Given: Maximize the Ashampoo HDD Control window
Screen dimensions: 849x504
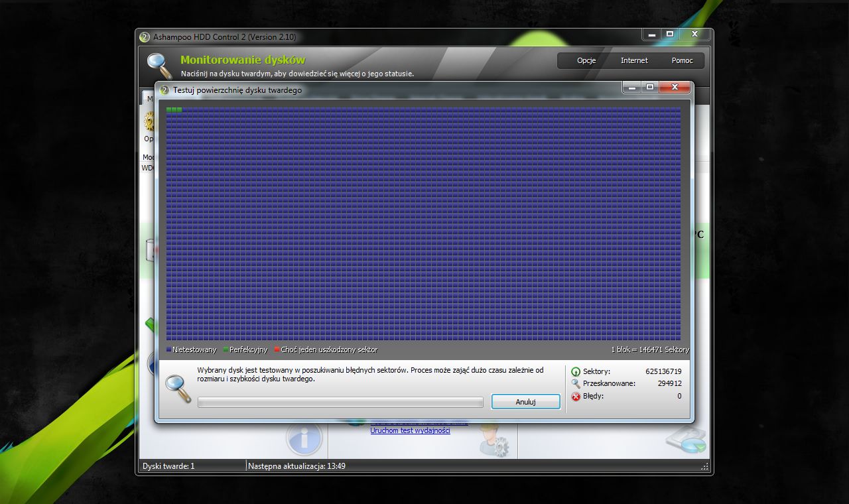Looking at the screenshot, I should click(x=670, y=34).
